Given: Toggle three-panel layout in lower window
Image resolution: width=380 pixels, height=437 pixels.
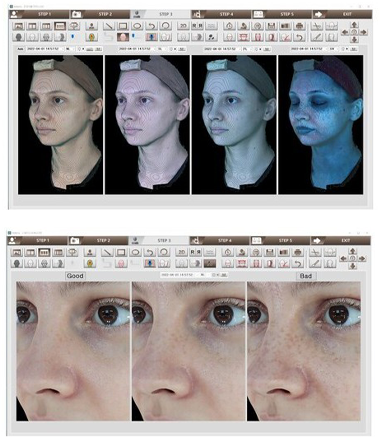Looking at the screenshot, I should click(x=44, y=252).
